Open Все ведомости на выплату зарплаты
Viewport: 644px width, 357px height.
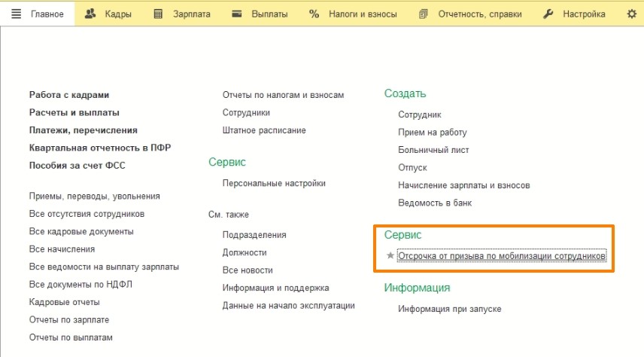[104, 267]
